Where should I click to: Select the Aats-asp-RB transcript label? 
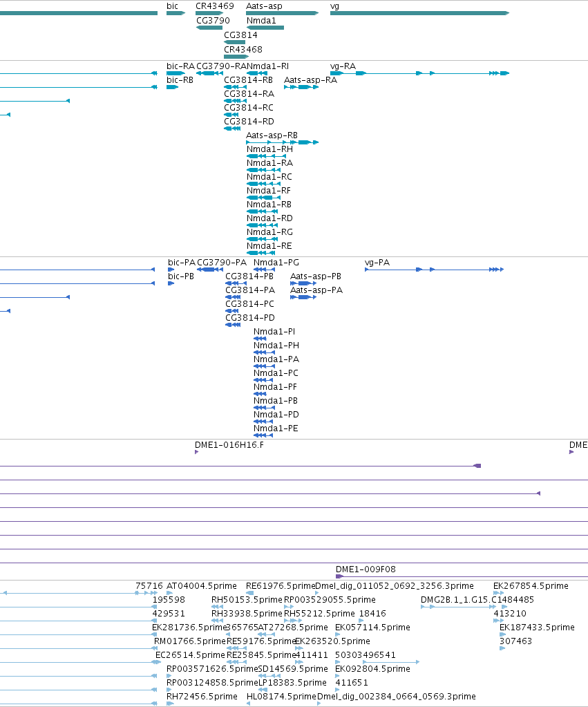tap(272, 135)
